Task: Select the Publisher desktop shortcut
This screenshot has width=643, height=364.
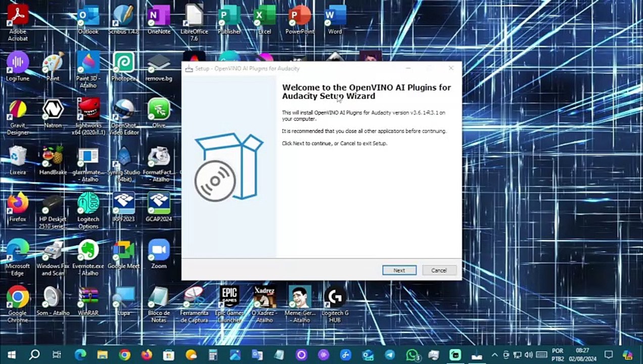Action: [x=229, y=20]
